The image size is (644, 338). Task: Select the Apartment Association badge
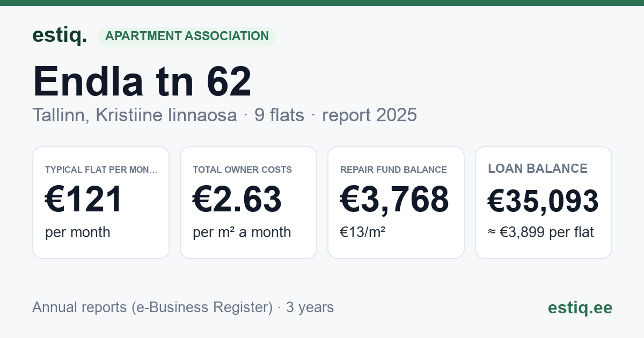coord(187,36)
